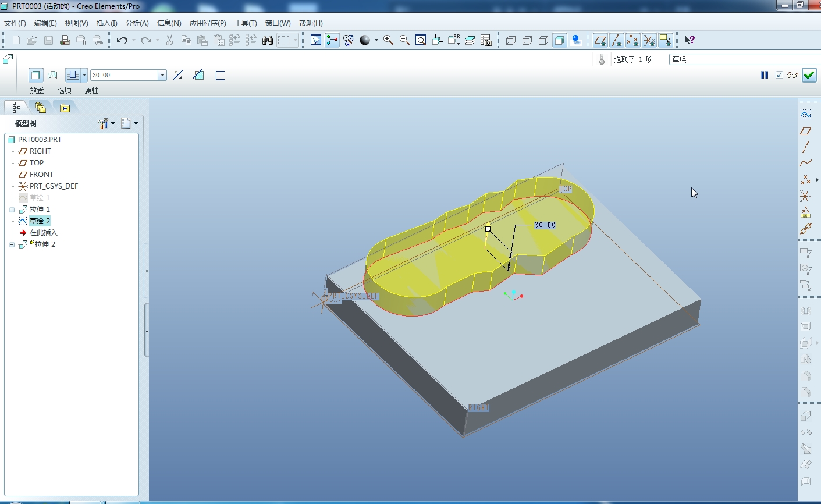The height and width of the screenshot is (504, 821).
Task: Open the 插入(I) menu
Action: click(x=106, y=23)
